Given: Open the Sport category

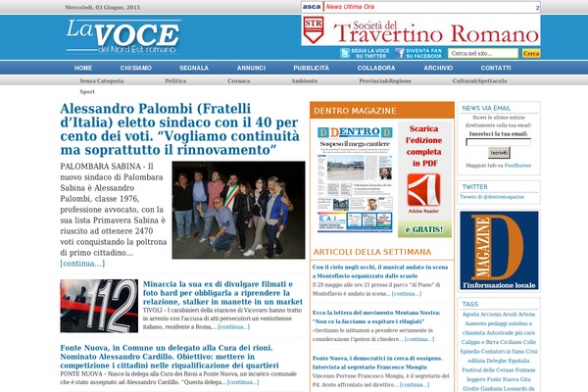Looking at the screenshot, I should pyautogui.click(x=87, y=91).
